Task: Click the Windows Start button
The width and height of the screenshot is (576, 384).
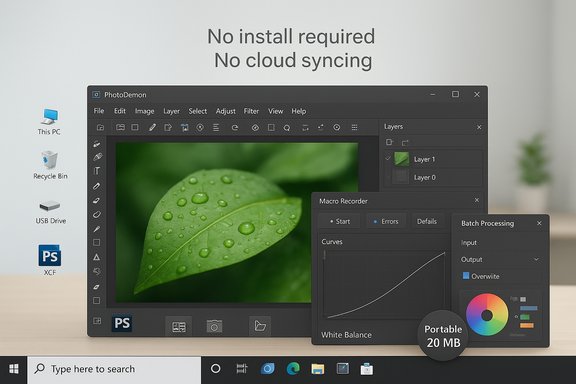Action: 14,369
